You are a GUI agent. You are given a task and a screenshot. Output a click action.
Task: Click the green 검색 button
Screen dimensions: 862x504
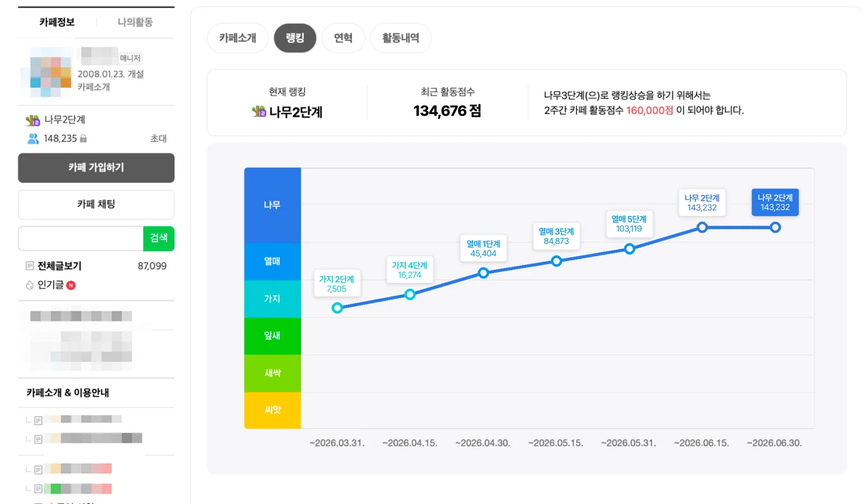click(x=159, y=239)
